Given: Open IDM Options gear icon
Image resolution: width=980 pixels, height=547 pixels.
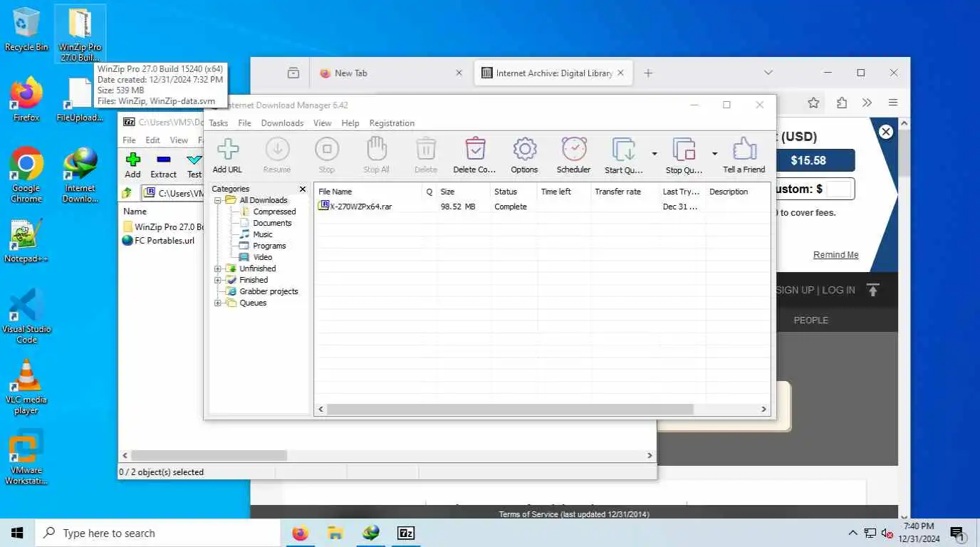Looking at the screenshot, I should coord(524,155).
